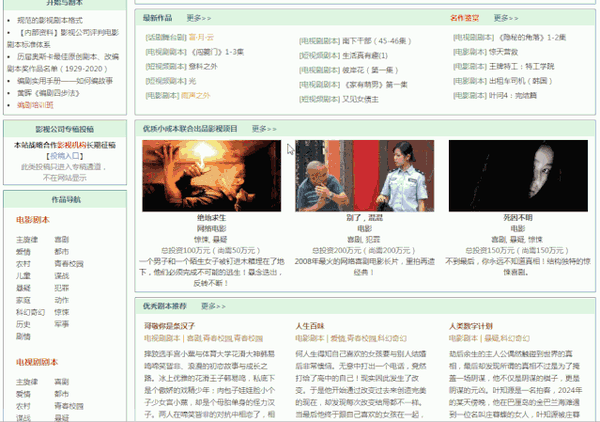Select 爱情 under 电影剧本
Image resolution: width=600 pixels, height=422 pixels.
tap(23, 252)
